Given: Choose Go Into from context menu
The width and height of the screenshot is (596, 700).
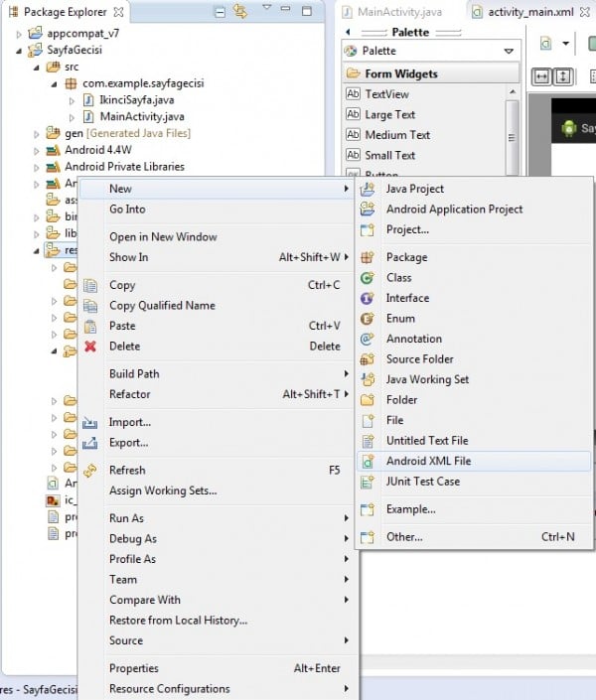Looking at the screenshot, I should click(218, 209).
